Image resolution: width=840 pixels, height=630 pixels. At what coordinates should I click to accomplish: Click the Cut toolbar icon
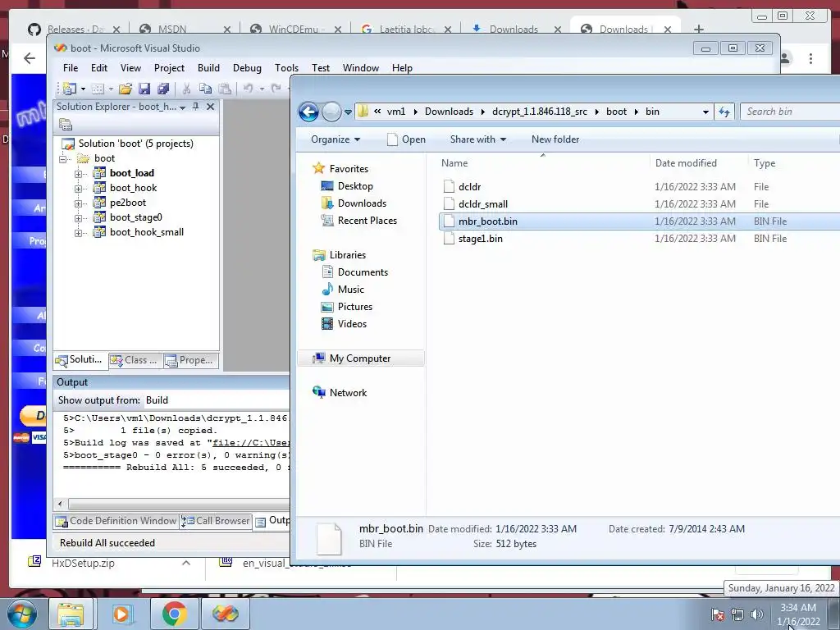186,89
